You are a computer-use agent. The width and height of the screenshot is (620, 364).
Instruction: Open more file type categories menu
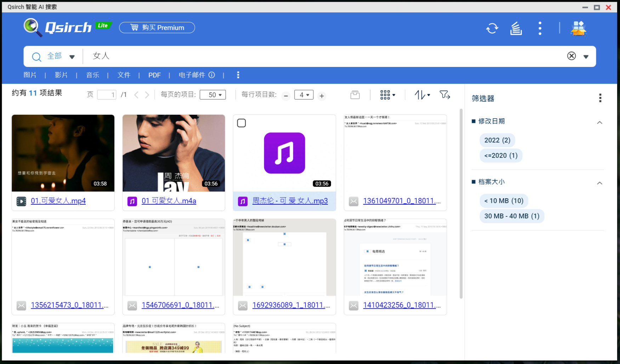tap(238, 75)
